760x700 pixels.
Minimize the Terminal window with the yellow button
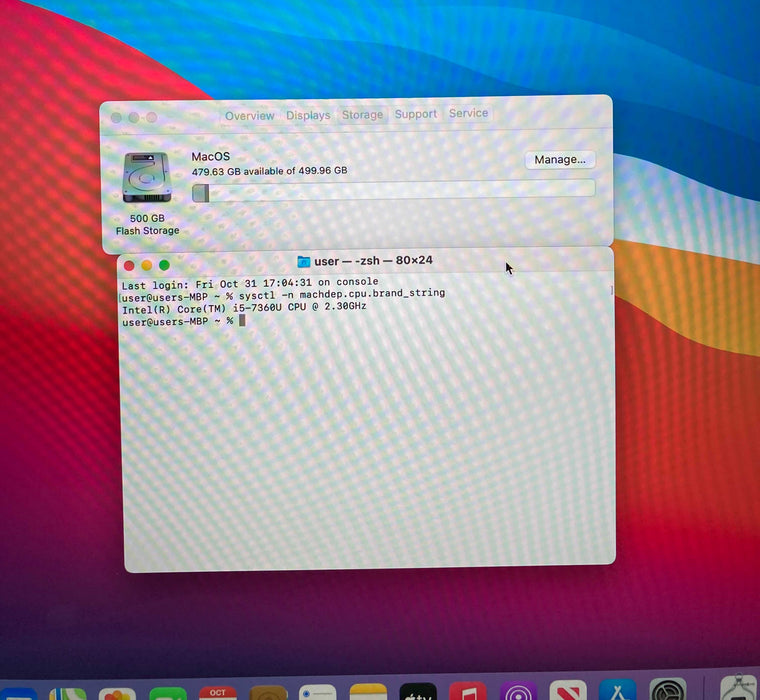146,265
